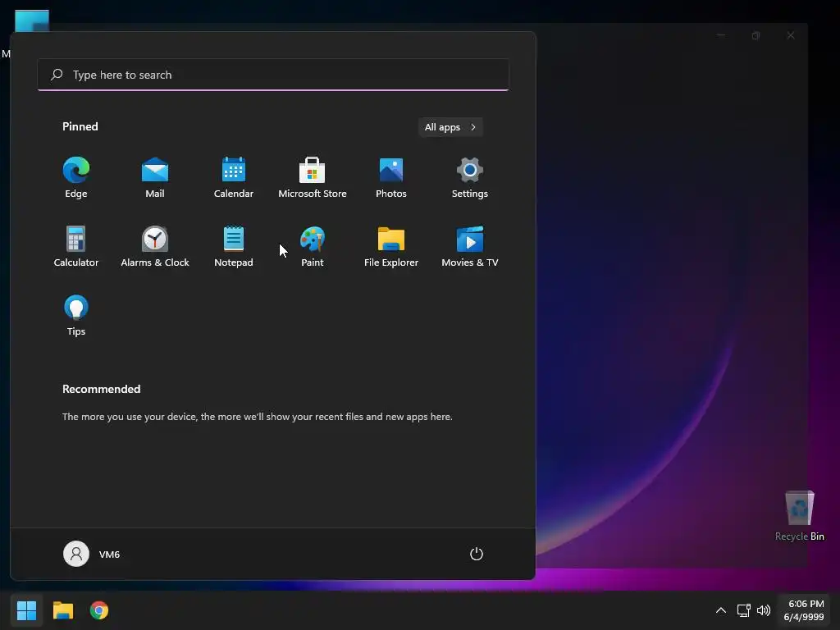Open the VM6 user account menu
840x630 pixels.
(92, 554)
